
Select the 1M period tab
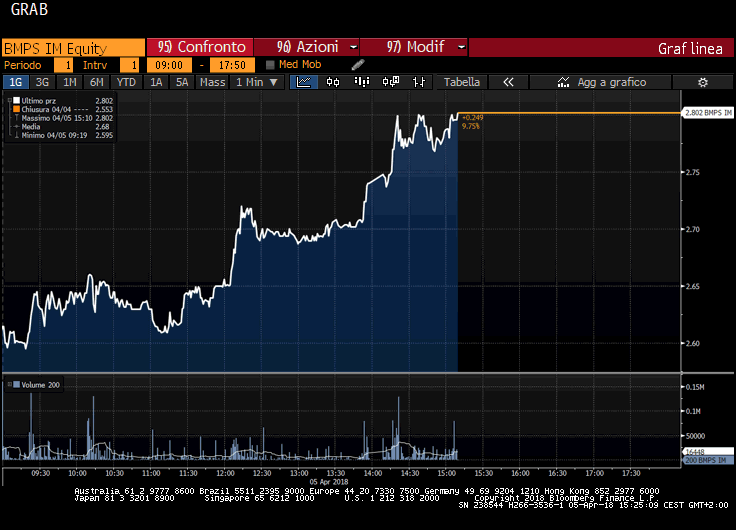(69, 82)
